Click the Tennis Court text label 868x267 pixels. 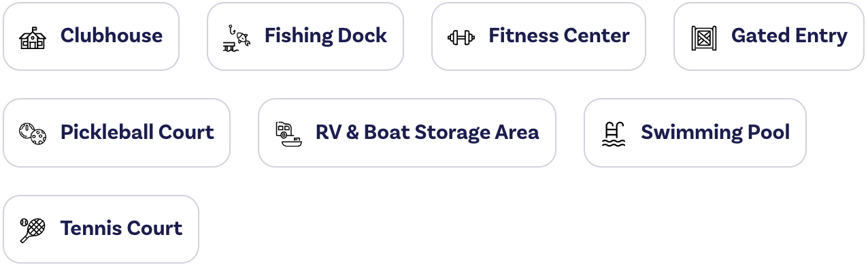(x=121, y=228)
